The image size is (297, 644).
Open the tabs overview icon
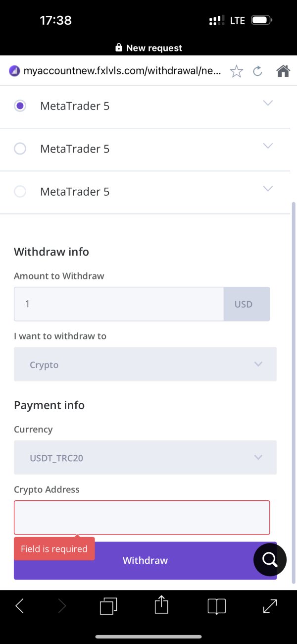click(108, 606)
